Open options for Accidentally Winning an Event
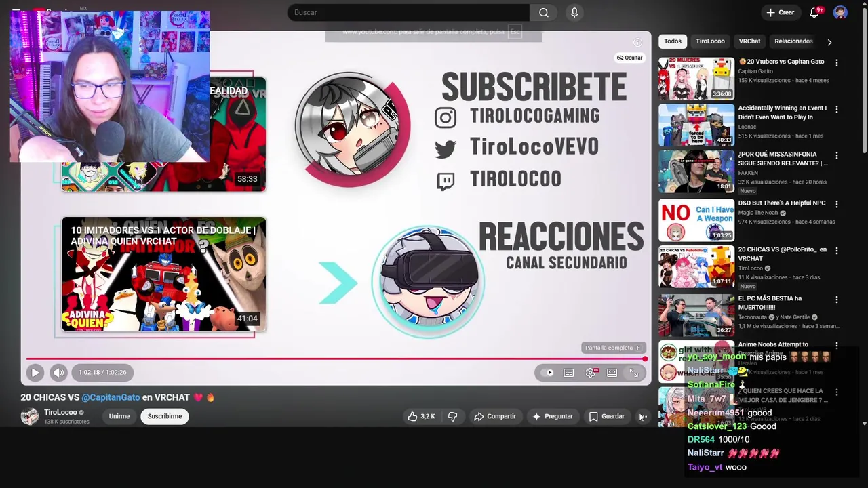 tap(836, 109)
